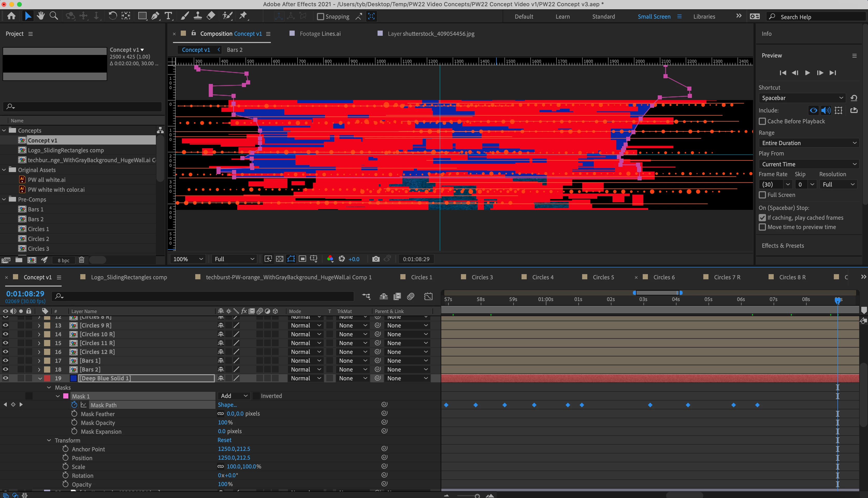Select the Pen tool

[155, 16]
